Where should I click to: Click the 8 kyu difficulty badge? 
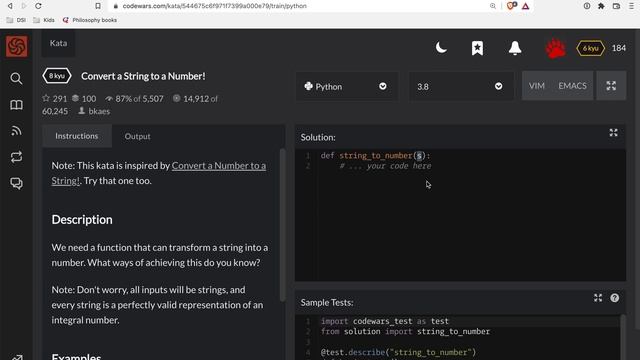pos(57,76)
